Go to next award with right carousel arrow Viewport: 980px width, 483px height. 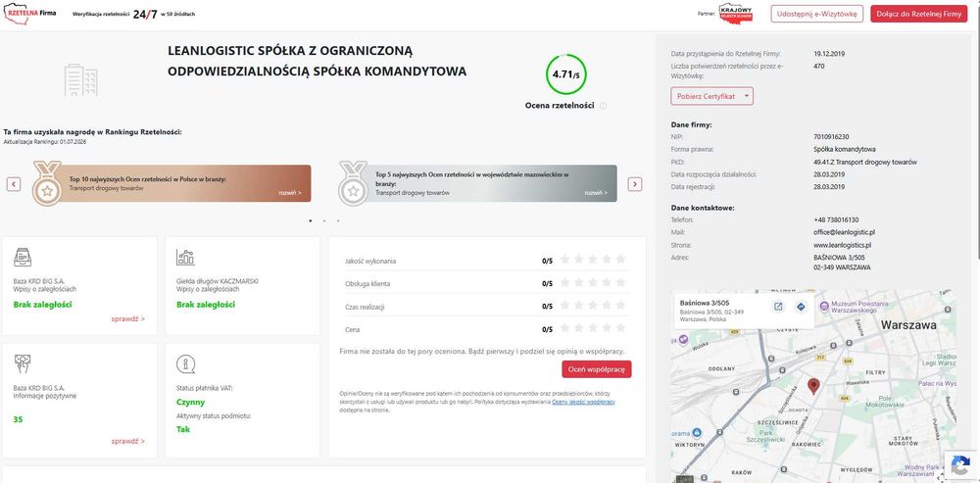click(634, 184)
